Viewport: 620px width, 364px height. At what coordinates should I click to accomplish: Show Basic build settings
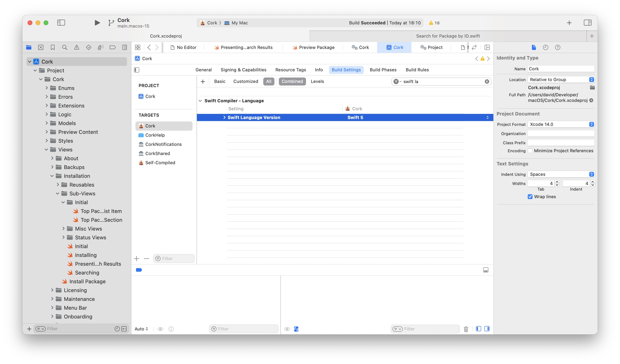(x=220, y=82)
